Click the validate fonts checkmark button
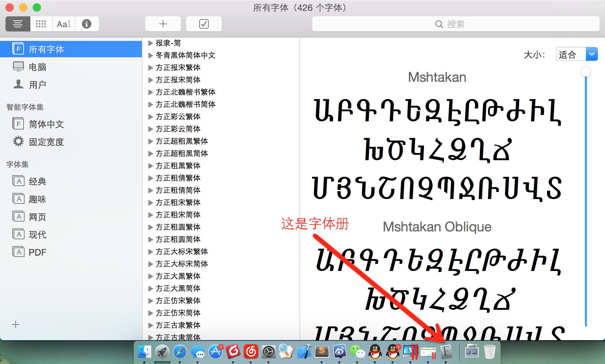The width and height of the screenshot is (605, 364). 204,24
